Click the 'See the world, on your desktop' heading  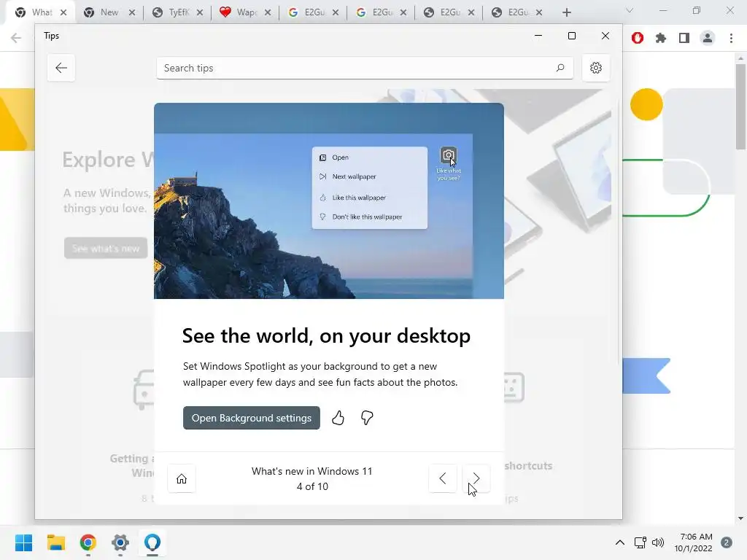pos(326,335)
